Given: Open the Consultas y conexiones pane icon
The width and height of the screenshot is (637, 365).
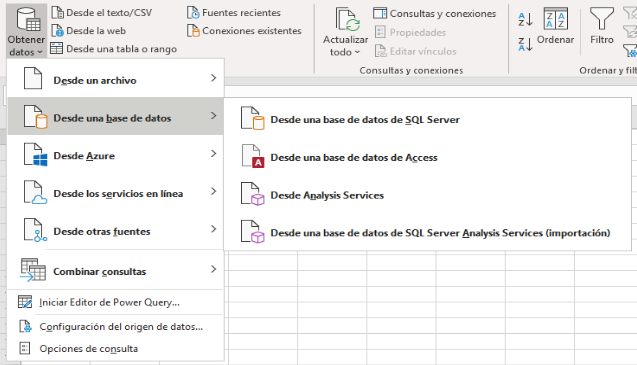Looking at the screenshot, I should [380, 13].
